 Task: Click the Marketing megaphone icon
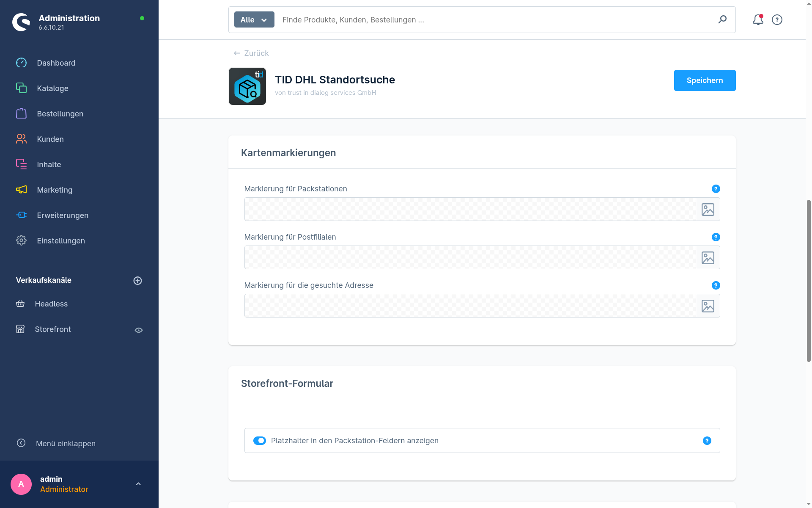(x=21, y=190)
